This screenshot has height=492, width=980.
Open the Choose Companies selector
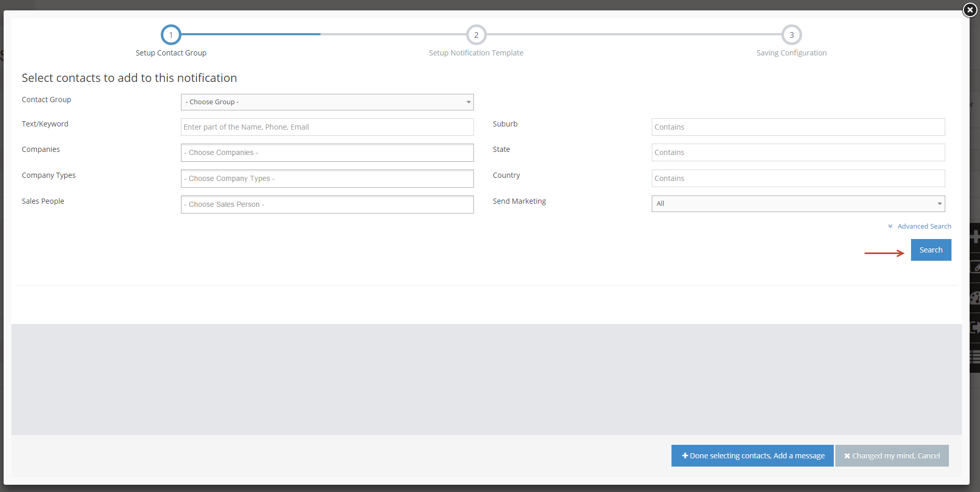click(327, 152)
